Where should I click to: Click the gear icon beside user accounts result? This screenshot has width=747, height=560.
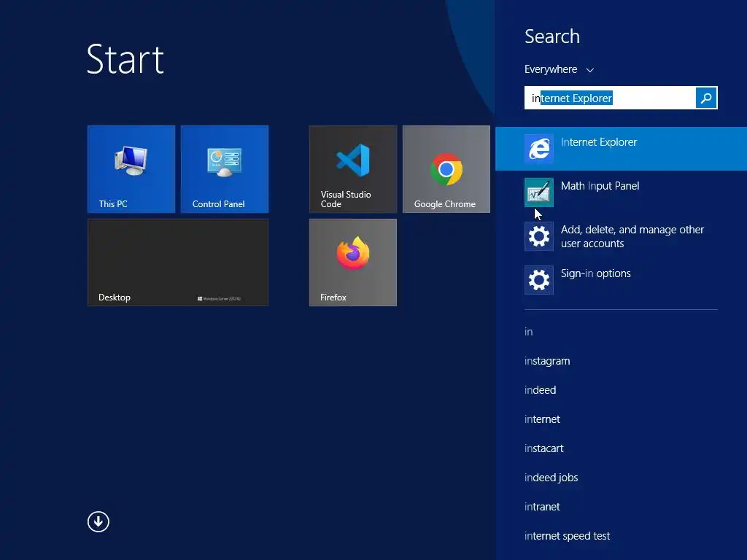pos(539,236)
